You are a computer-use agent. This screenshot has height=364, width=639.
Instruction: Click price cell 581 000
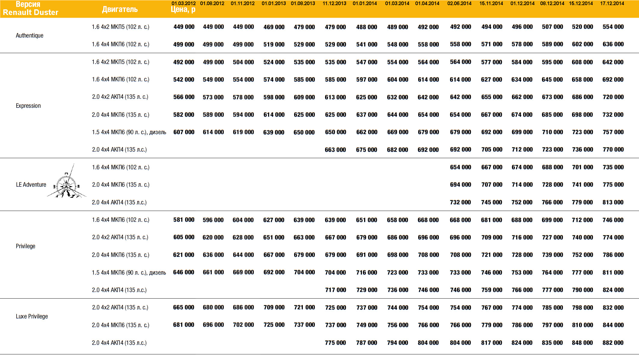pyautogui.click(x=184, y=220)
